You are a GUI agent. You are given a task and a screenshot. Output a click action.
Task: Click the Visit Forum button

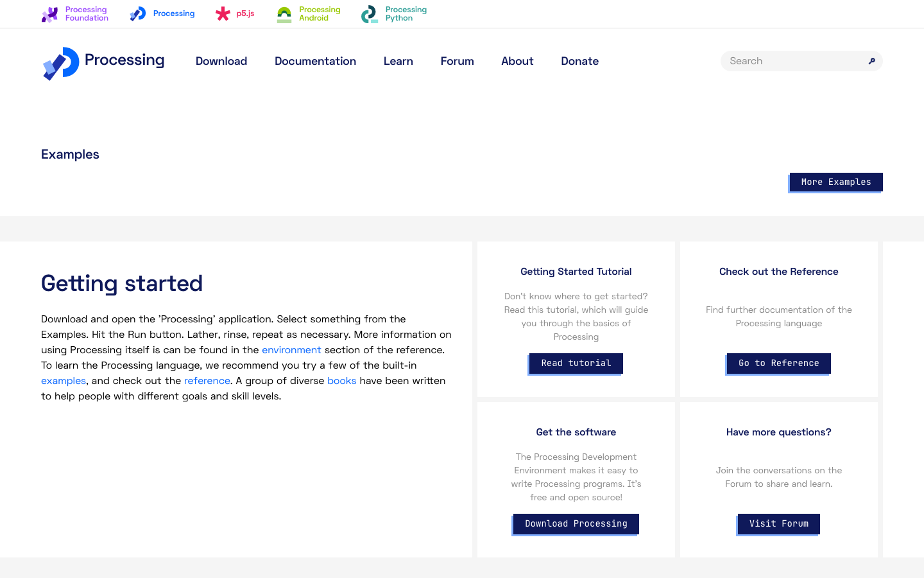(x=779, y=524)
